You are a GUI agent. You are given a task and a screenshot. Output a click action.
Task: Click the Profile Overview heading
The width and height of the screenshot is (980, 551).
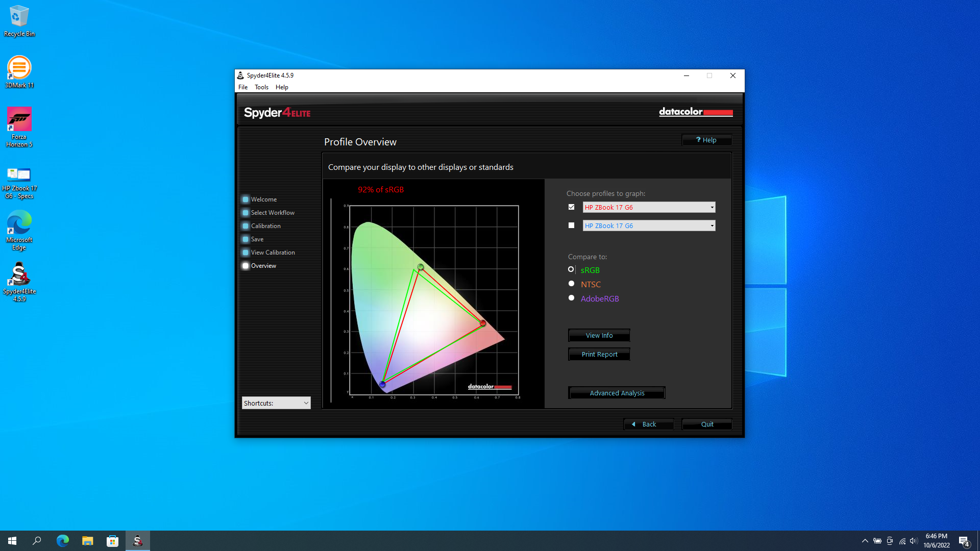click(360, 142)
